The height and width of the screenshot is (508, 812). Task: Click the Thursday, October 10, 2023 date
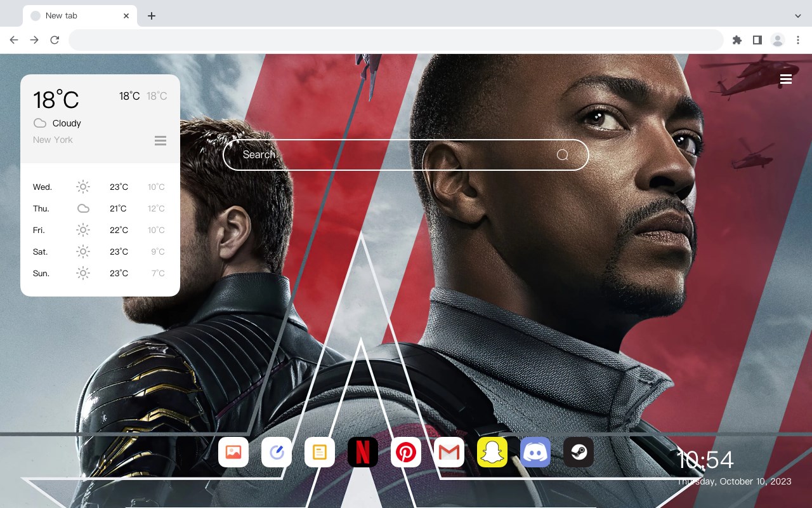734,481
